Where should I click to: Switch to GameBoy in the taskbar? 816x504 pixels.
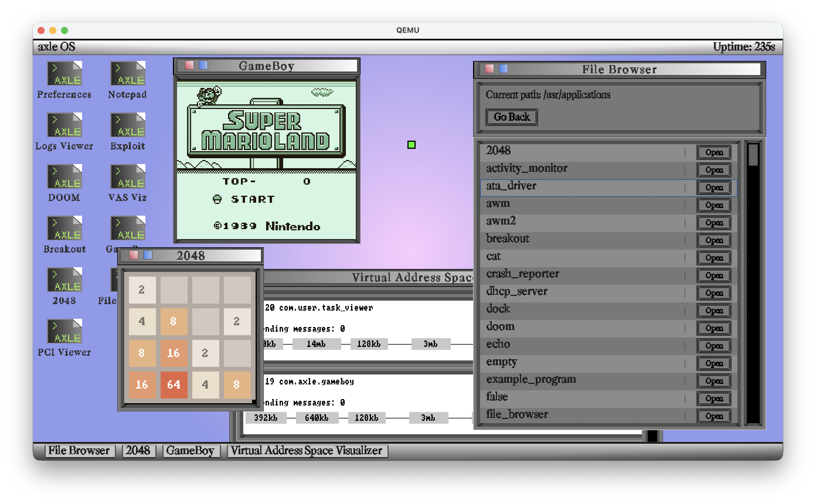click(x=190, y=451)
